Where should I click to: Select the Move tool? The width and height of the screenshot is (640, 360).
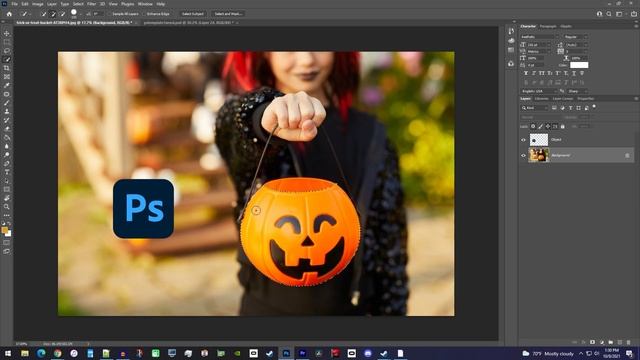(x=7, y=33)
